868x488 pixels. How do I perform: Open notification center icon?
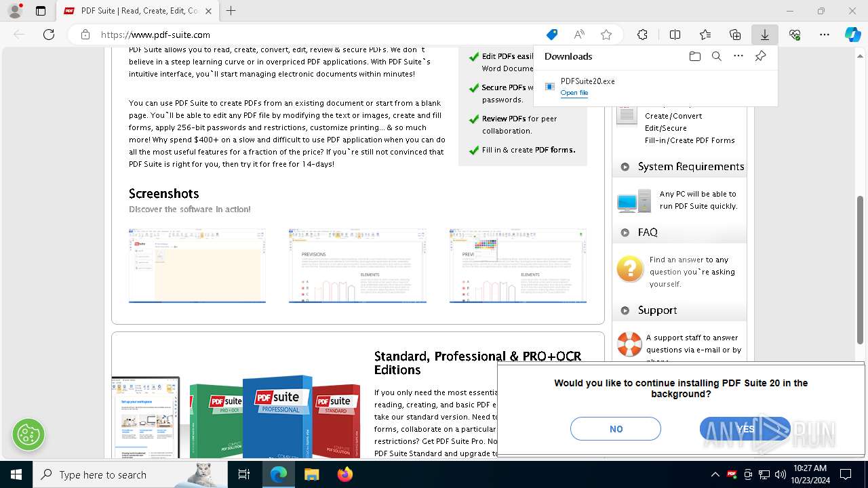tap(846, 474)
